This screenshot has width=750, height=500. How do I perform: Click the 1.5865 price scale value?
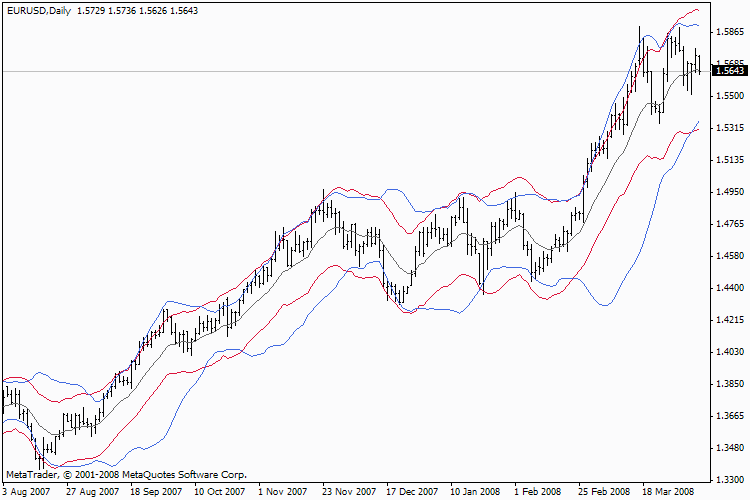coord(730,32)
